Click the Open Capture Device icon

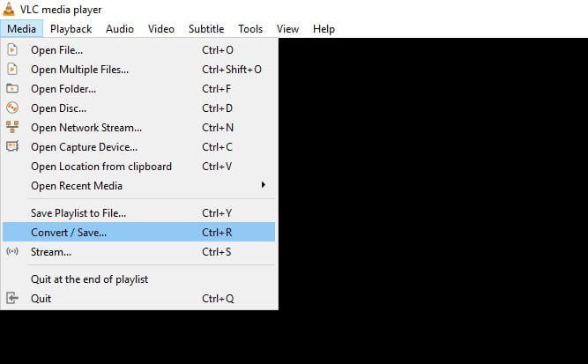pos(12,146)
